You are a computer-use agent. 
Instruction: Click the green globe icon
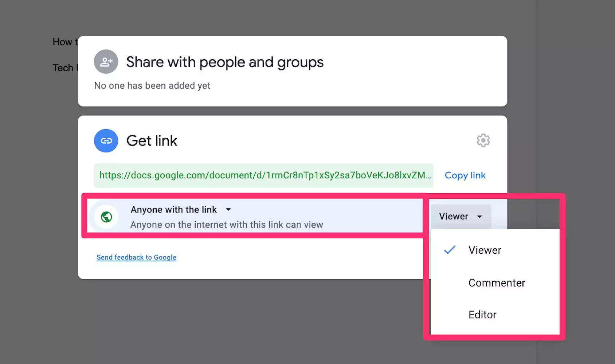(106, 217)
